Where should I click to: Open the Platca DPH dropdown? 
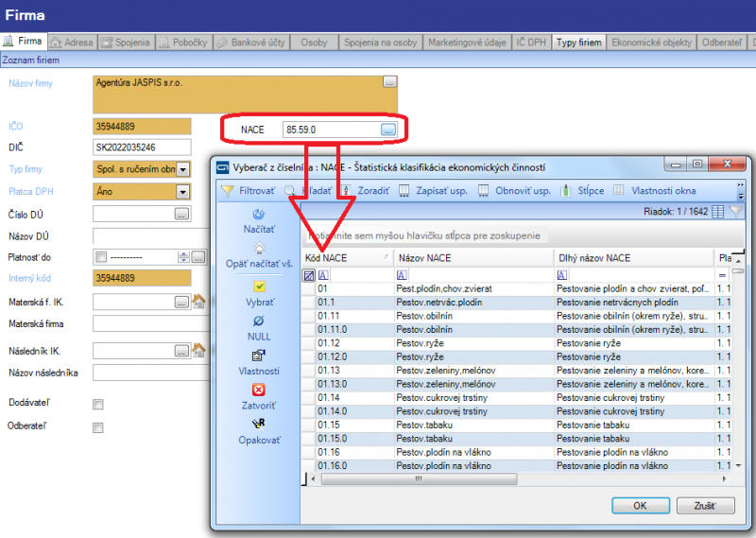tap(182, 192)
